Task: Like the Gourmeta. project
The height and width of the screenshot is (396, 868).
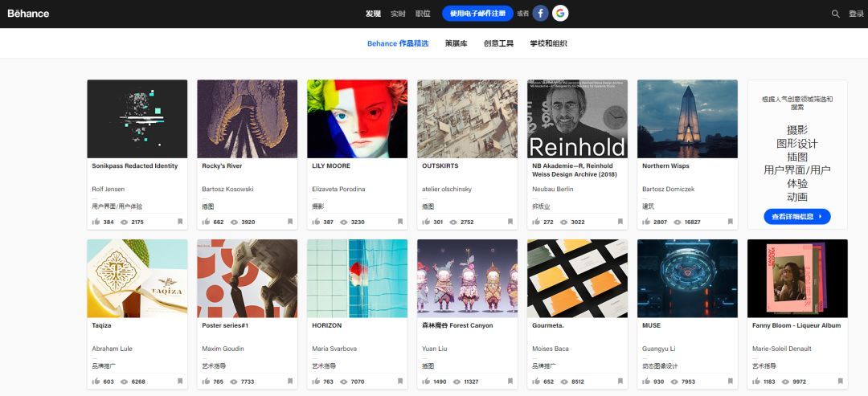Action: click(x=536, y=382)
